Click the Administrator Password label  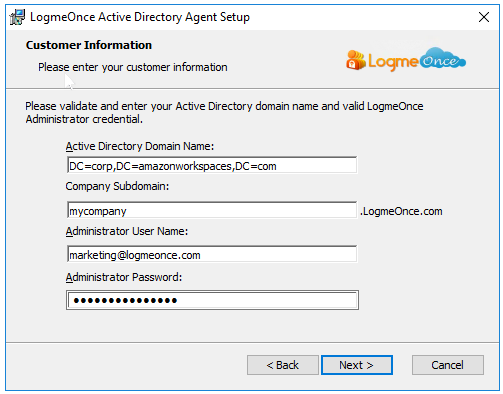[x=124, y=277]
